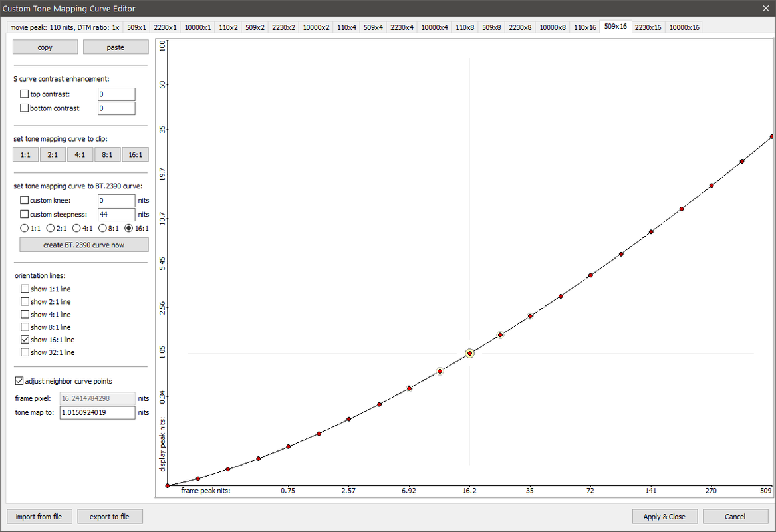Screen dimensions: 776x532
Task: Enable show 1:1 line
Action: 25,289
